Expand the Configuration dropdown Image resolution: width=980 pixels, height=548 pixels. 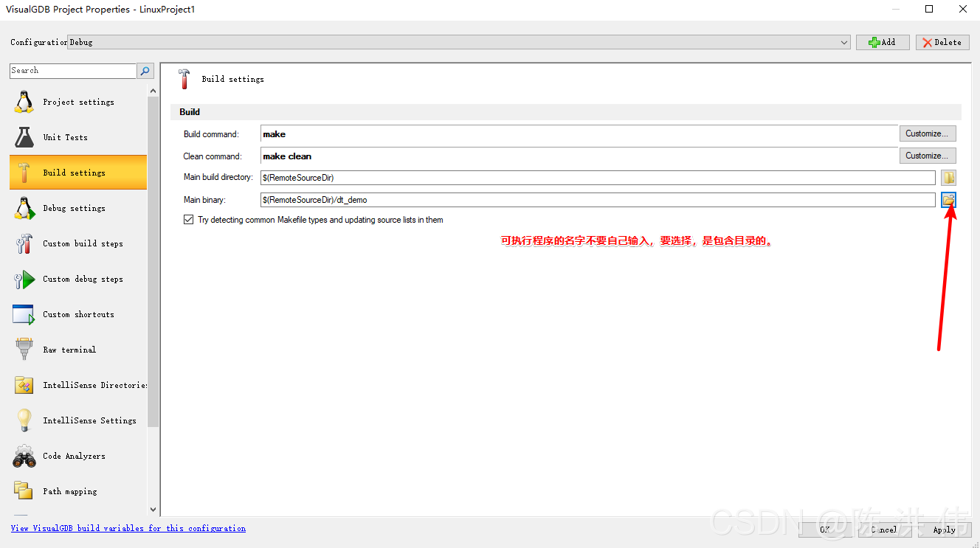(844, 43)
